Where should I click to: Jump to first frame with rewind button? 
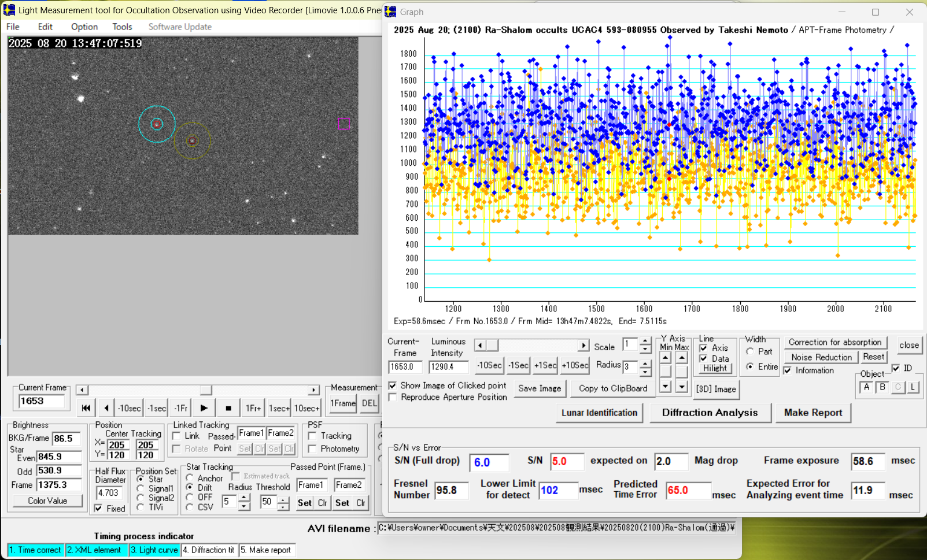point(86,408)
